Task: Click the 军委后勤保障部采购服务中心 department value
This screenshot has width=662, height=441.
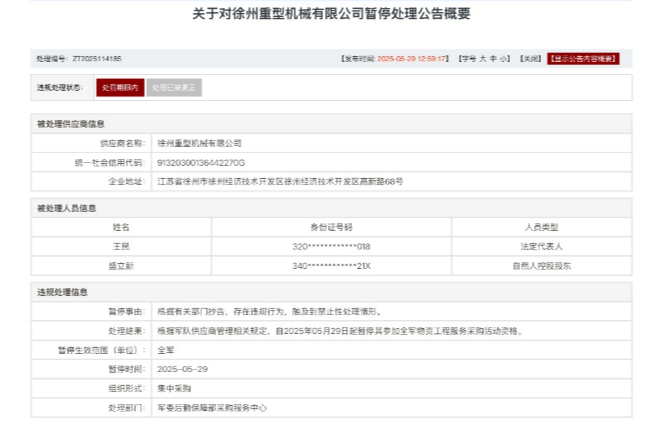Action: click(213, 407)
